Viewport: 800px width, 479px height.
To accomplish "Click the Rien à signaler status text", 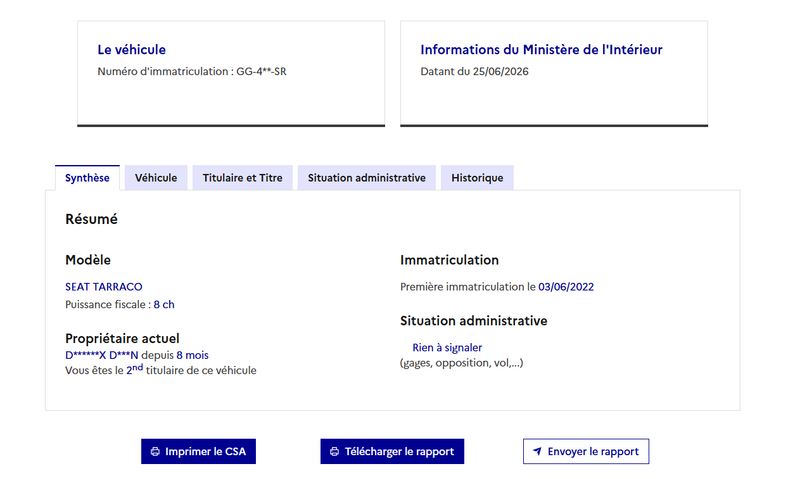I will tap(447, 347).
